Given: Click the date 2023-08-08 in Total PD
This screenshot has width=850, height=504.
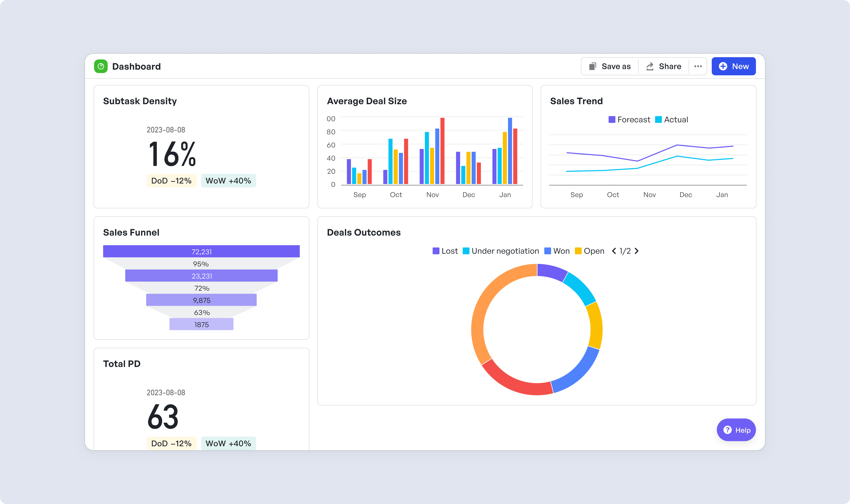Looking at the screenshot, I should pos(166,393).
